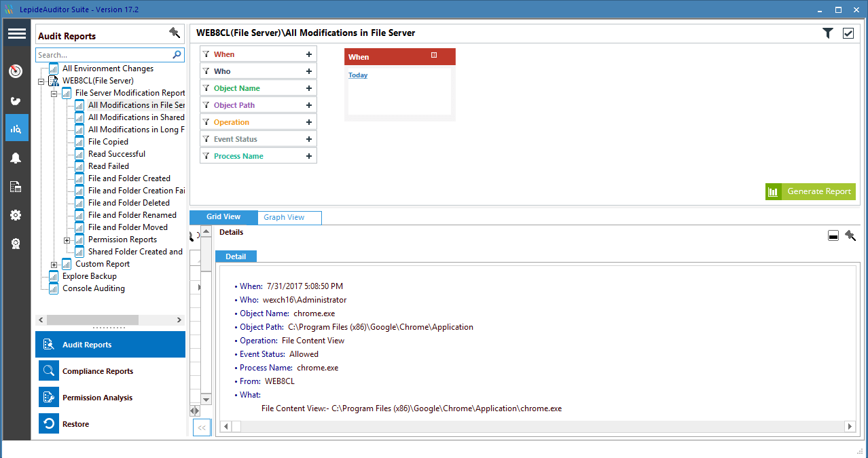Image resolution: width=868 pixels, height=458 pixels.
Task: Pin the Audit Reports panel
Action: [x=175, y=33]
